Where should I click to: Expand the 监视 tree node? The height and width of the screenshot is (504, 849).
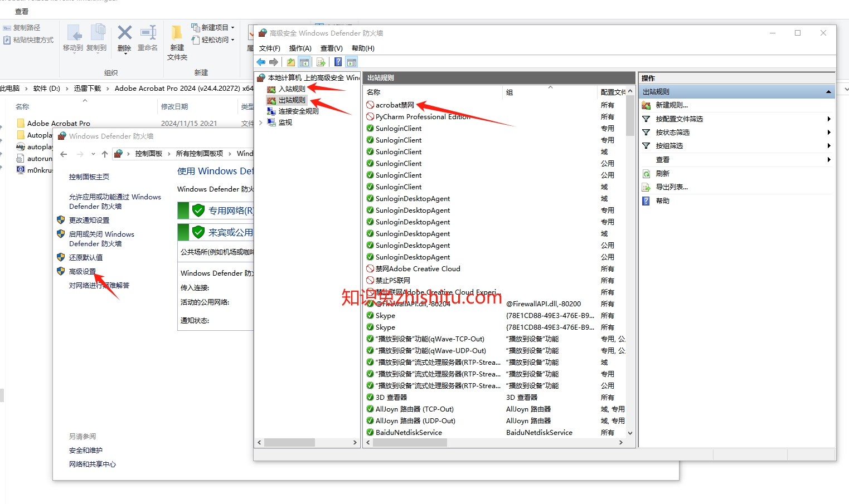point(260,123)
